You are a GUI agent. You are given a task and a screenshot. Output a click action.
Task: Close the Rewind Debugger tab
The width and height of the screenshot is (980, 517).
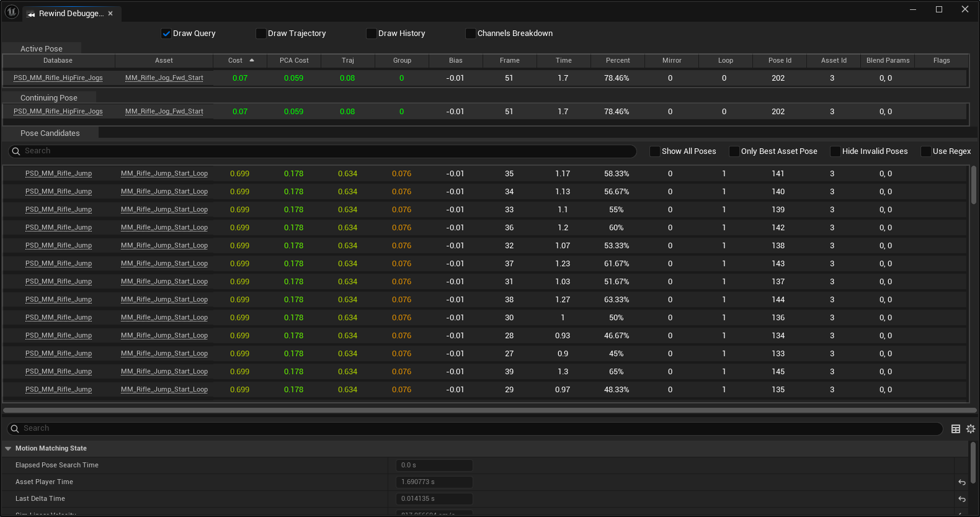pyautogui.click(x=110, y=14)
